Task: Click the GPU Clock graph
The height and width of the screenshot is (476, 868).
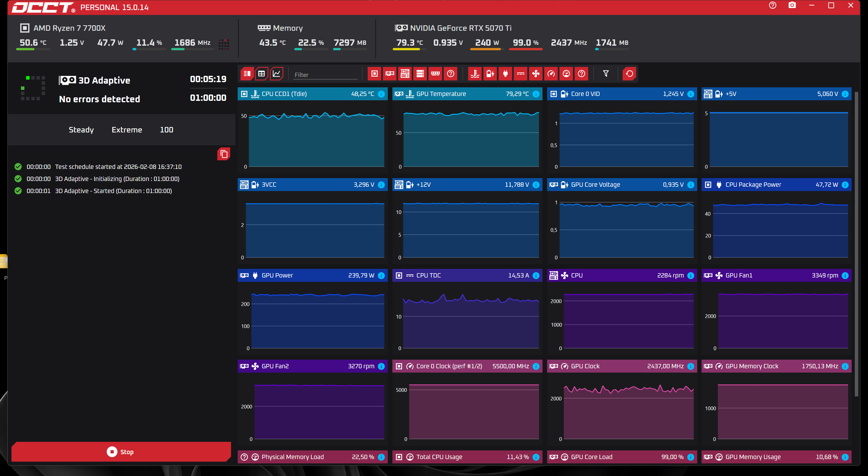Action: pyautogui.click(x=622, y=409)
